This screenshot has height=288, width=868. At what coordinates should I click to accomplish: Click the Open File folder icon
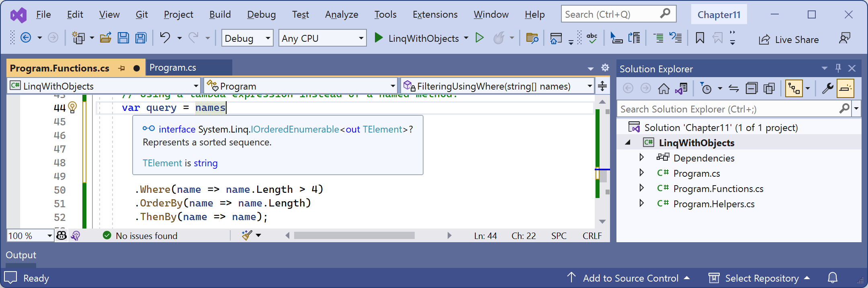click(x=106, y=38)
